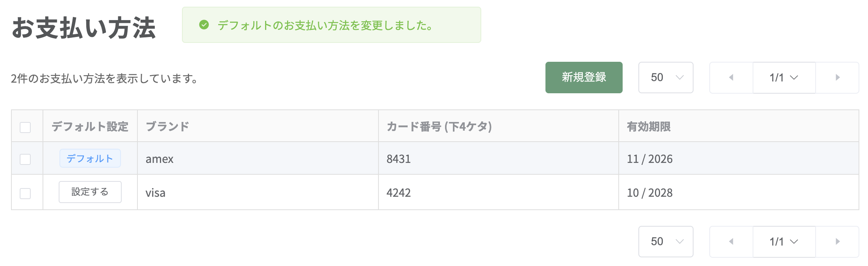Click the 有効期限 column header
This screenshot has width=868, height=266.
click(649, 126)
